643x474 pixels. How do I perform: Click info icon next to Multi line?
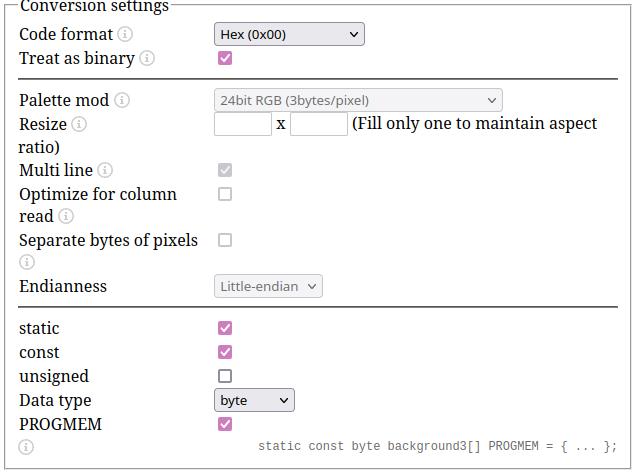(105, 170)
